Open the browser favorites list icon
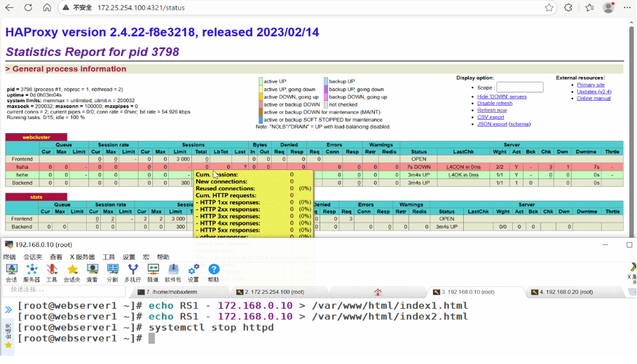The image size is (637, 364). tap(589, 8)
